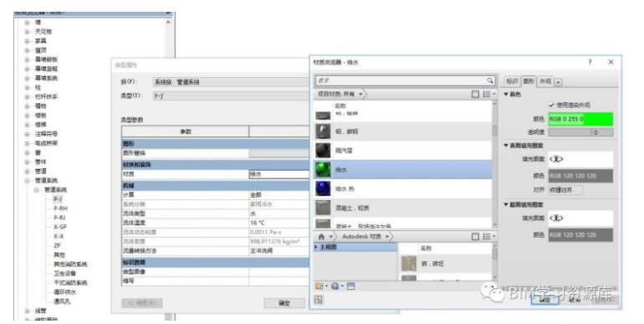Screen dimensions: 644x324
Task: Click the blue 给水 热 material sphere thumbnail
Action: (323, 188)
